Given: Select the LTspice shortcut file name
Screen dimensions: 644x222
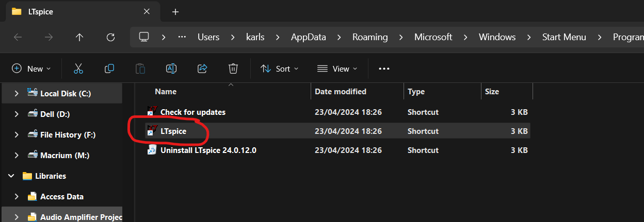Looking at the screenshot, I should pos(173,131).
